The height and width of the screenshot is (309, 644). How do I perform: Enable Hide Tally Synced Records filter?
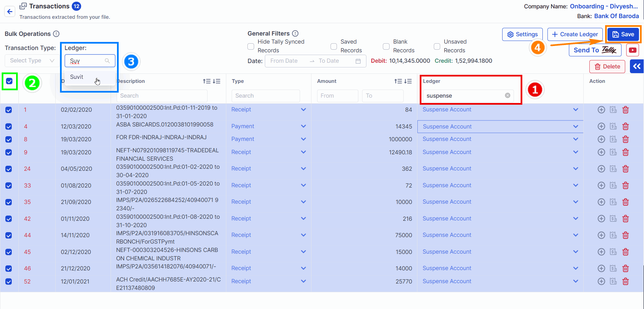click(251, 46)
